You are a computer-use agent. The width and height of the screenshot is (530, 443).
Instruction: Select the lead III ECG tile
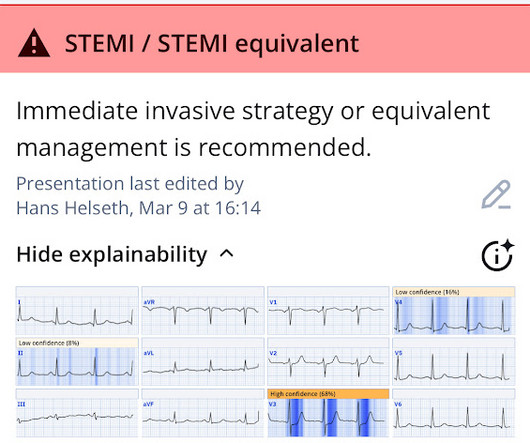(77, 413)
